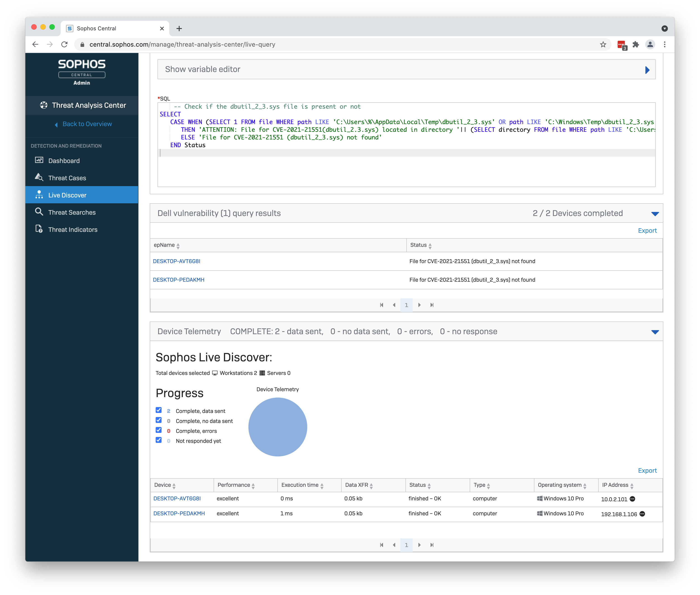
Task: Click the Threat Cases sidebar icon
Action: click(x=39, y=178)
